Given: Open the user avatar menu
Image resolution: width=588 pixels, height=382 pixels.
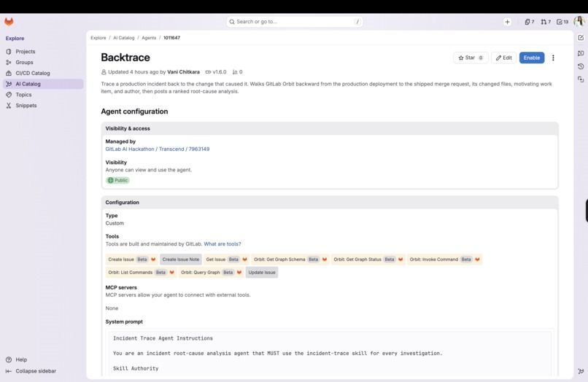Looking at the screenshot, I should pyautogui.click(x=579, y=21).
